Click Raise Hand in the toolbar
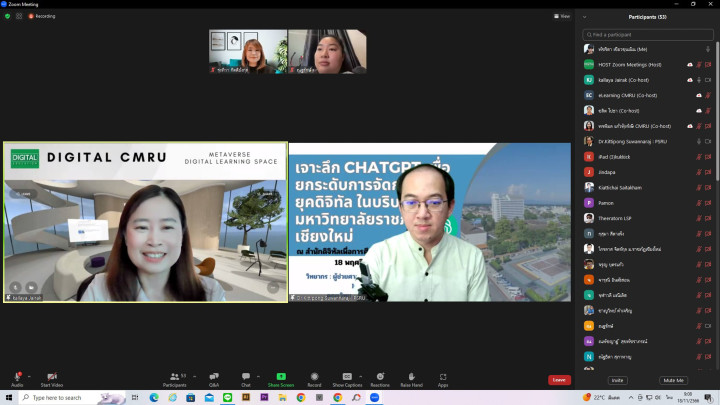 point(411,379)
